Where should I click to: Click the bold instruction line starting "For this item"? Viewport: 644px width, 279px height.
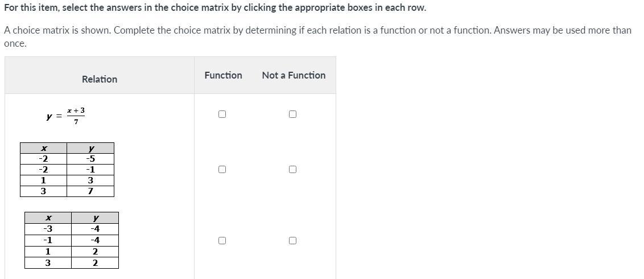click(215, 8)
